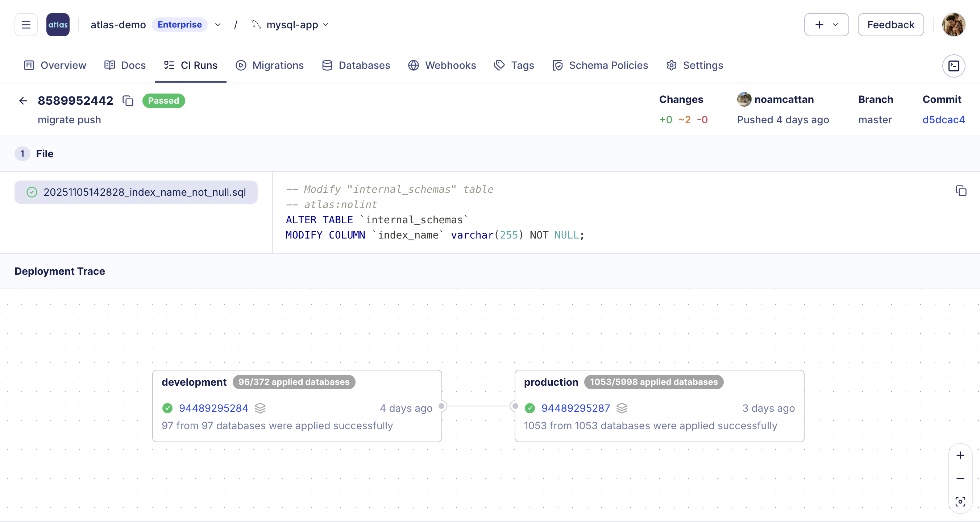Expand the mysql-app project dropdown
Viewport: 980px width, 522px height.
pyautogui.click(x=326, y=25)
